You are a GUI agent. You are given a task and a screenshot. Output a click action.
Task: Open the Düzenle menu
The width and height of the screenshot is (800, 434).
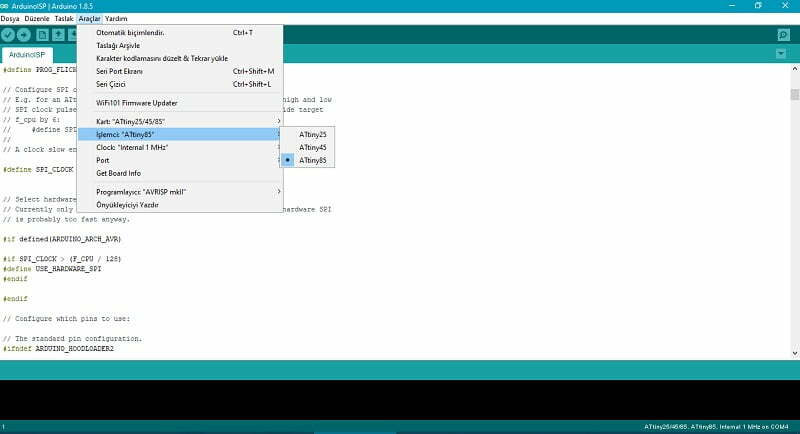click(x=37, y=18)
